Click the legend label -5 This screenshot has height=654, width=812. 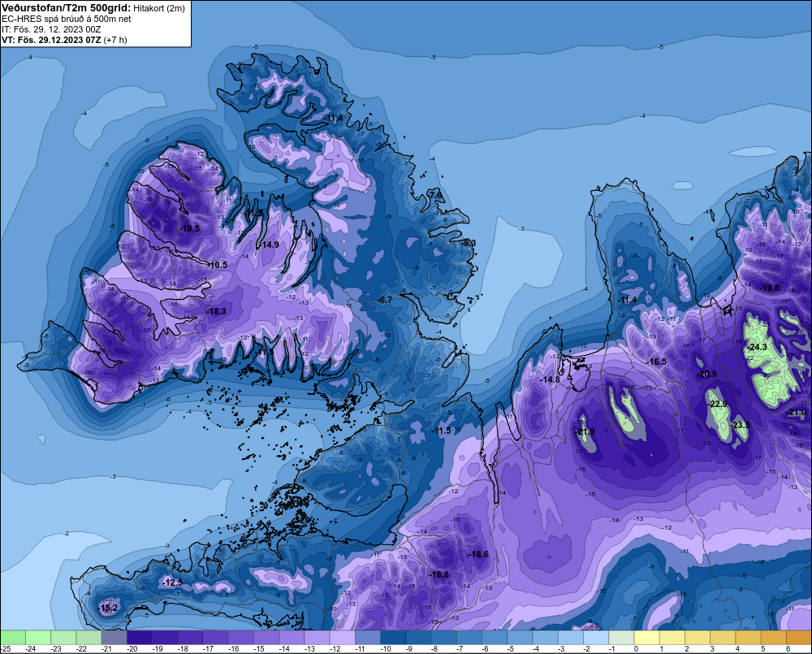[512, 649]
